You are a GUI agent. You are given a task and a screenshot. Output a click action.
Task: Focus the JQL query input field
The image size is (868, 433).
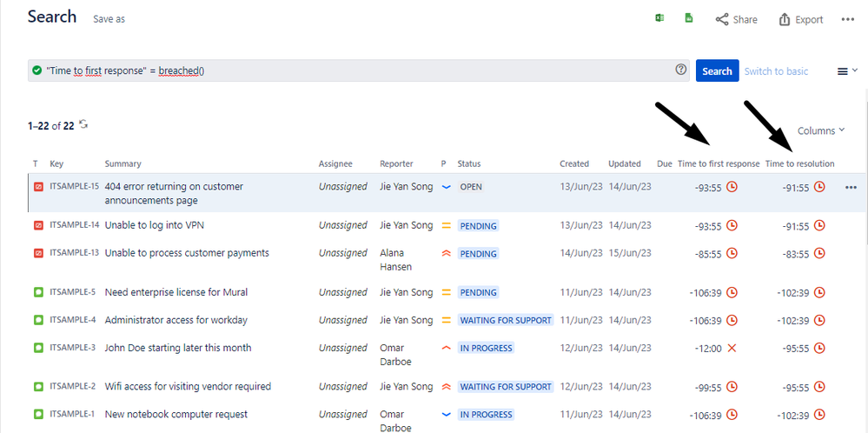tap(359, 71)
